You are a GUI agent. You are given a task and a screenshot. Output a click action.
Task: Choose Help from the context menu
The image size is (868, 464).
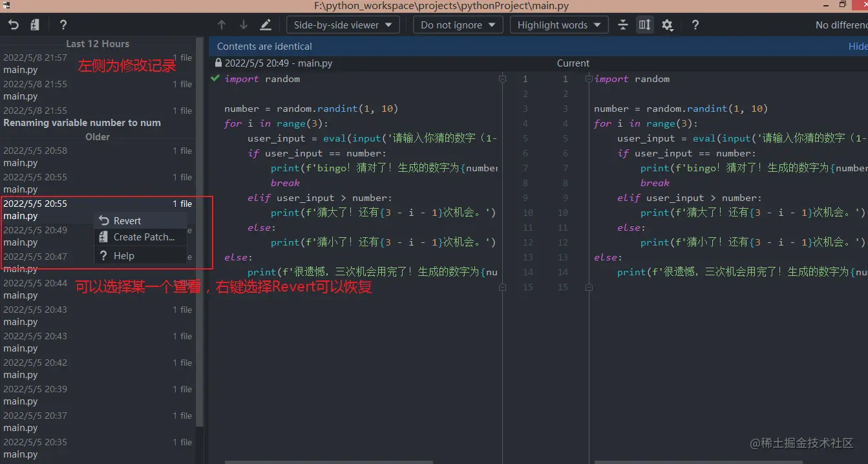(141, 256)
